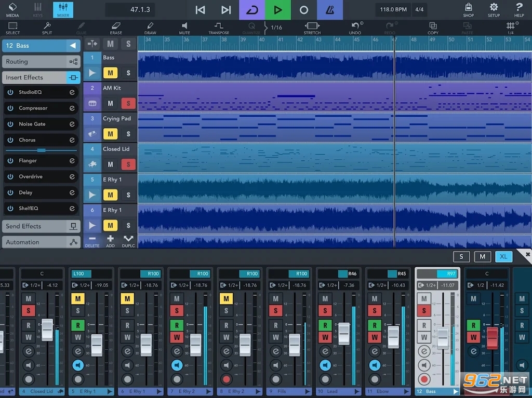Click the Undo button
This screenshot has height=398, width=532.
355,28
